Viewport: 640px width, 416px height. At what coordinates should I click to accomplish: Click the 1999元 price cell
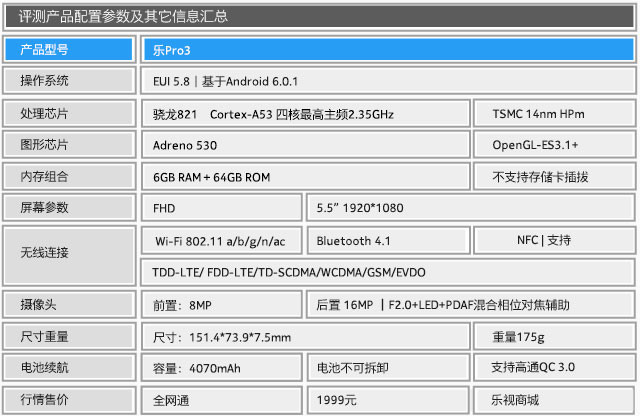(388, 400)
